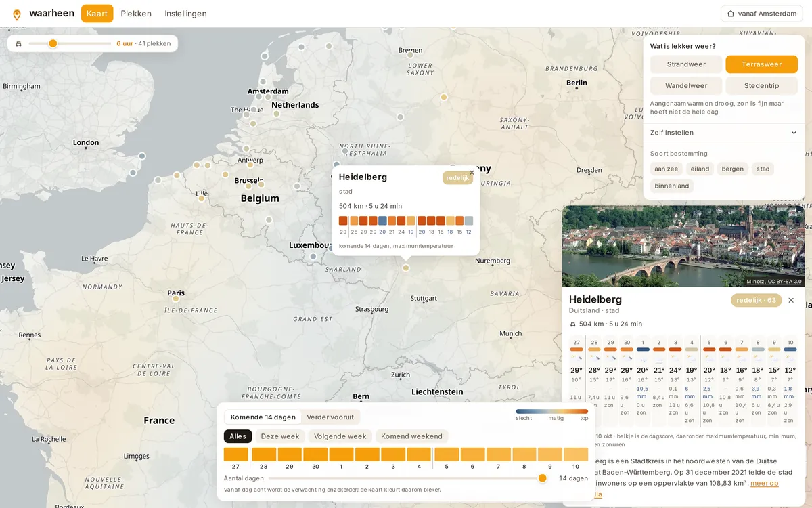Click the map marker at Paris

(x=176, y=298)
